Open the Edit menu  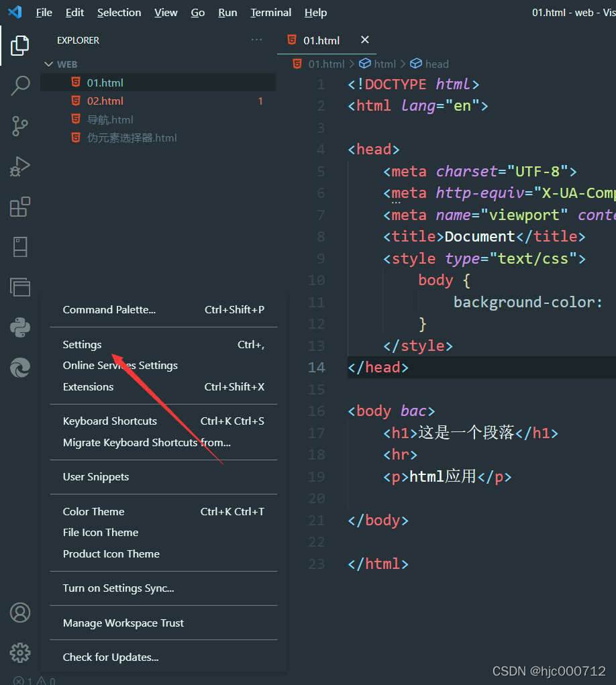point(74,13)
